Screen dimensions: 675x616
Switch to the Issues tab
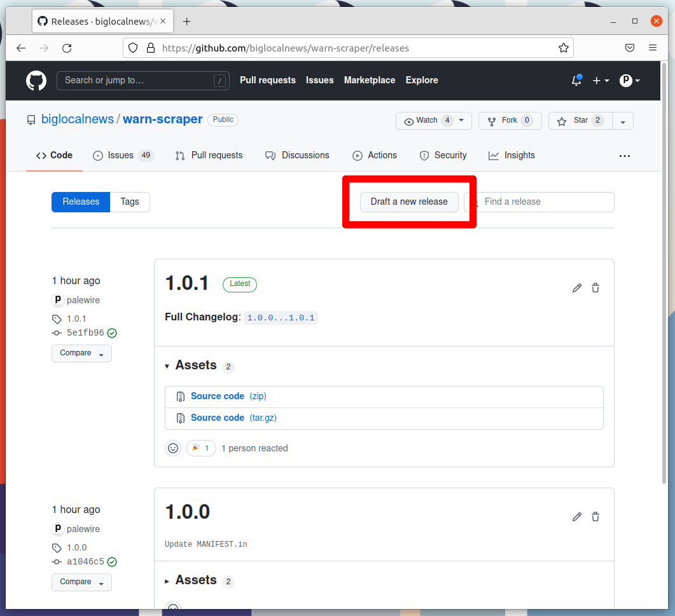[x=123, y=155]
